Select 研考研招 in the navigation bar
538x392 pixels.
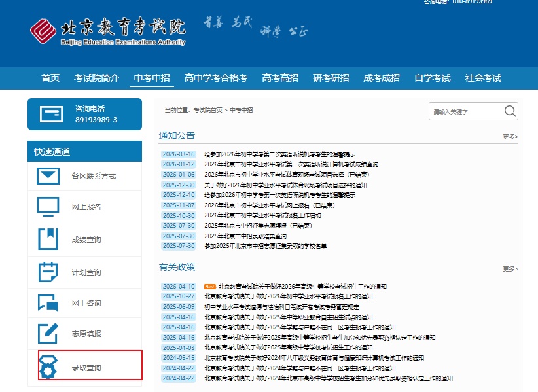[x=331, y=78]
